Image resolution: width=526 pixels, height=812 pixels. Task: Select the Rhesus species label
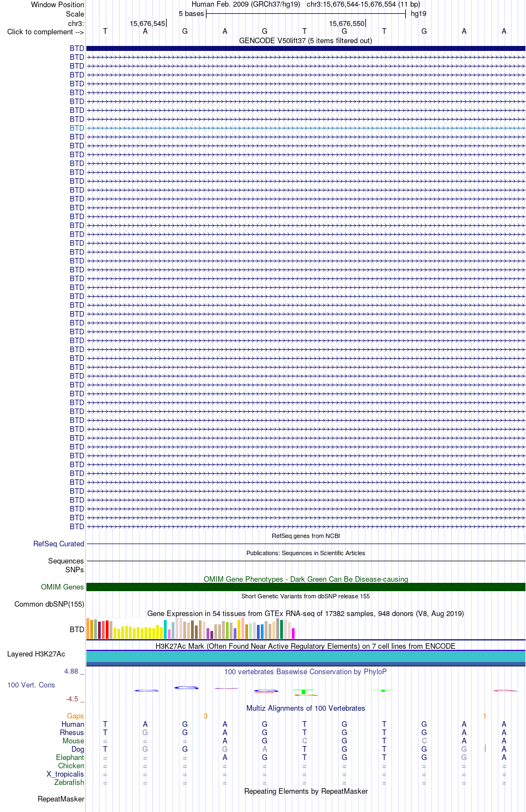pyautogui.click(x=72, y=732)
